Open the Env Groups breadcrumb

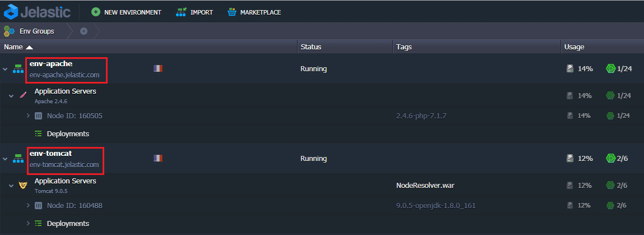point(36,31)
